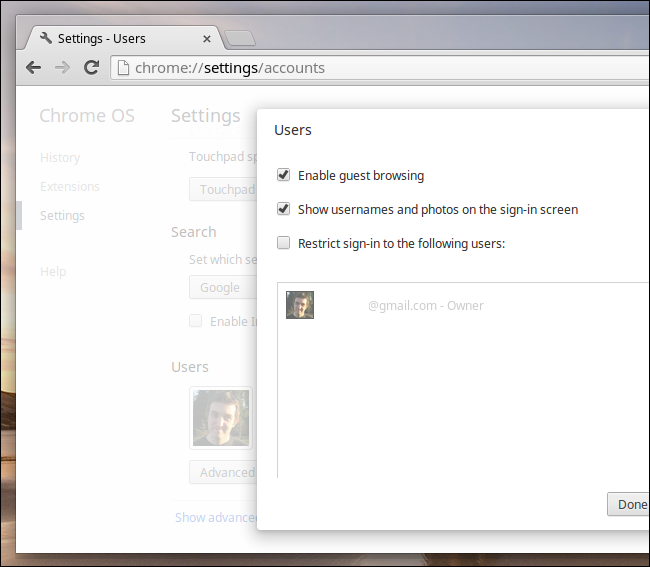Image resolution: width=650 pixels, height=567 pixels.
Task: Toggle the Enable Instant checkbox
Action: click(196, 321)
